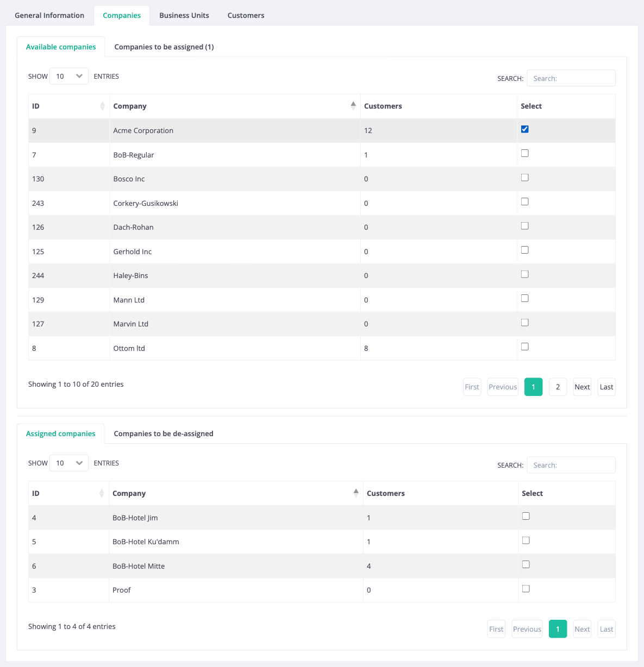Click 'Showing 1 to 10 of 20 entries' text
Screen dimensions: 644x667
(76, 384)
